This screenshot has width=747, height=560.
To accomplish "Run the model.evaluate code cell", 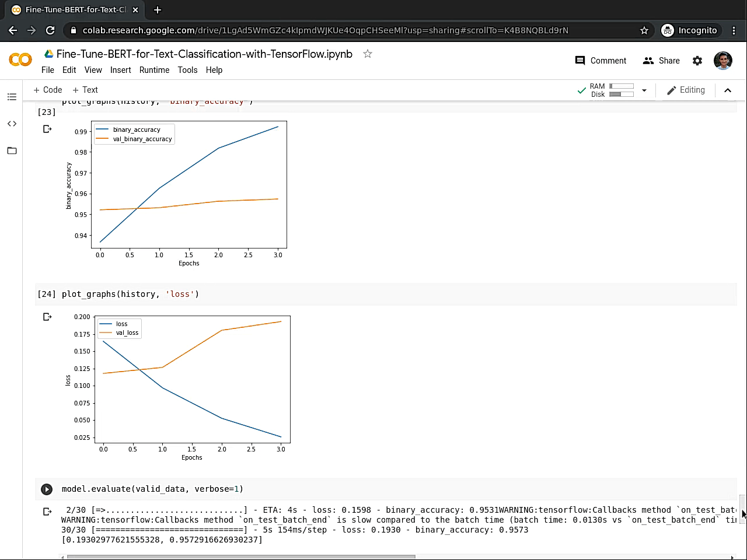I will (47, 489).
